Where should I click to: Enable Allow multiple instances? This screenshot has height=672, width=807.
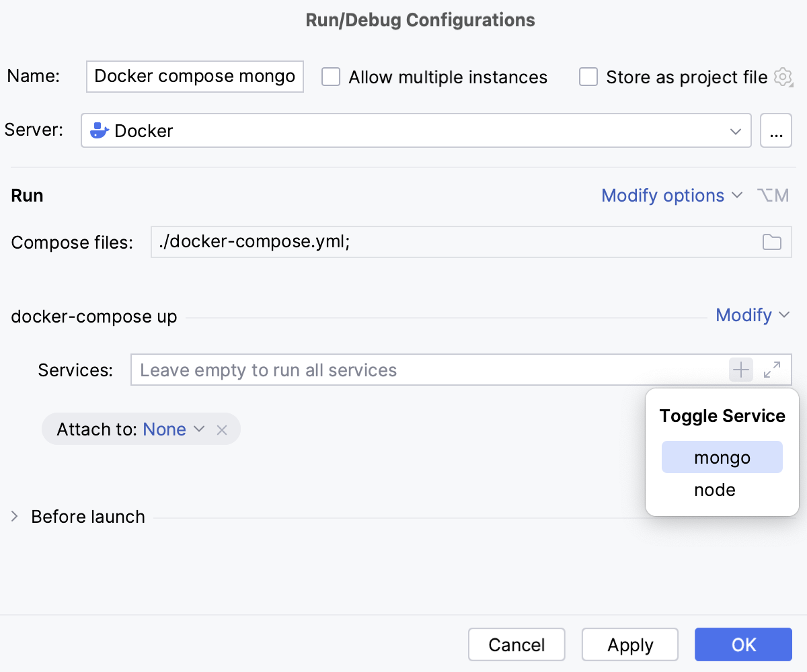point(330,77)
